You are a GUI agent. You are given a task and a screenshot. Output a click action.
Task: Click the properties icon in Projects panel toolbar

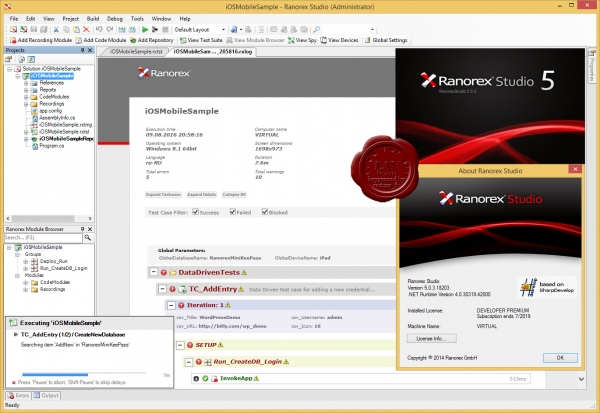(8, 59)
